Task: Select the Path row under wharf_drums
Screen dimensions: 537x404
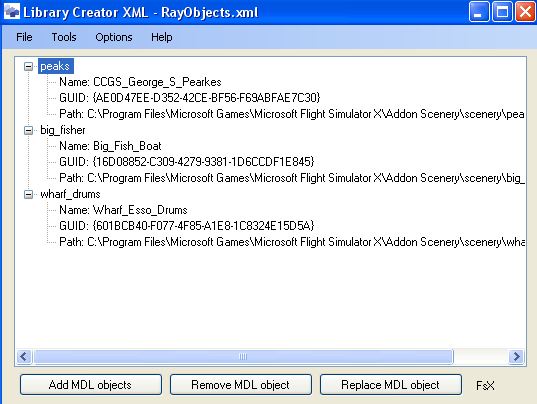Action: tap(292, 242)
